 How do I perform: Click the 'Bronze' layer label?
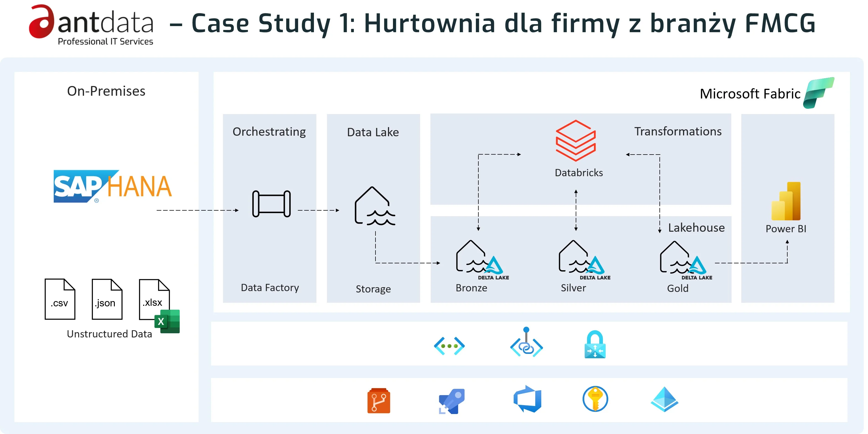[471, 288]
